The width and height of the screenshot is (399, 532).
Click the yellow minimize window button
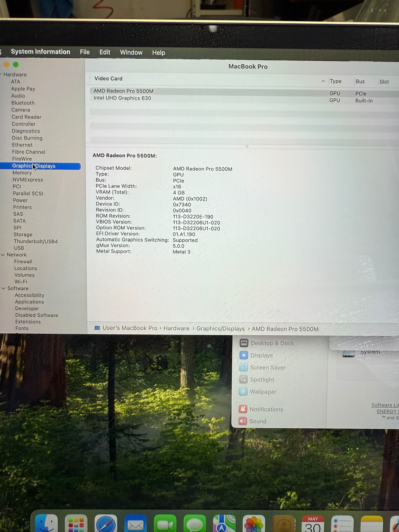click(x=6, y=64)
